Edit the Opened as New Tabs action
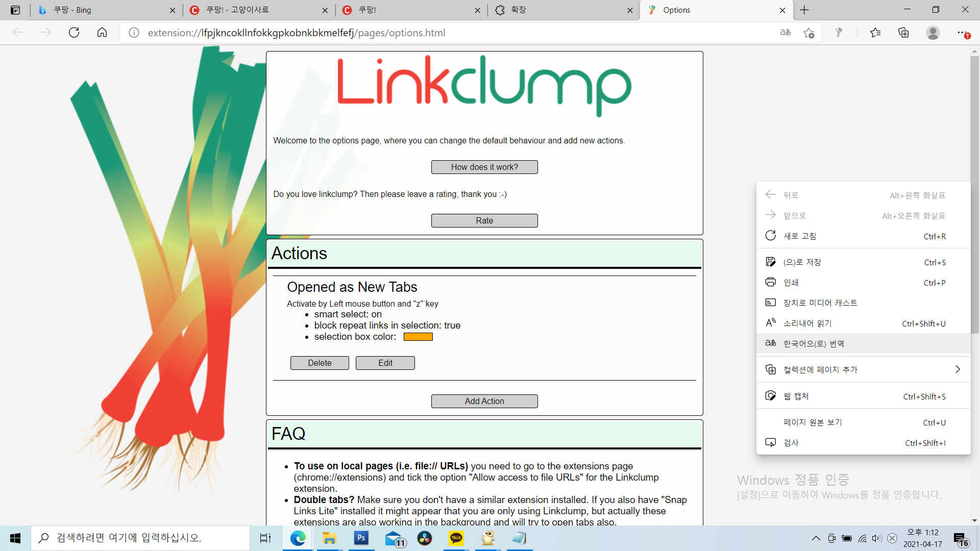This screenshot has height=551, width=980. coord(385,363)
